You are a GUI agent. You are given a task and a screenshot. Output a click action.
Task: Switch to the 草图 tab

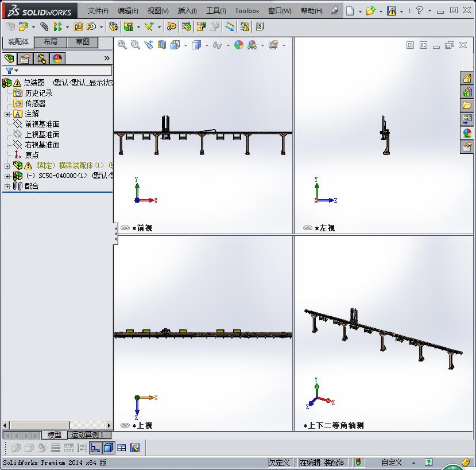(82, 42)
